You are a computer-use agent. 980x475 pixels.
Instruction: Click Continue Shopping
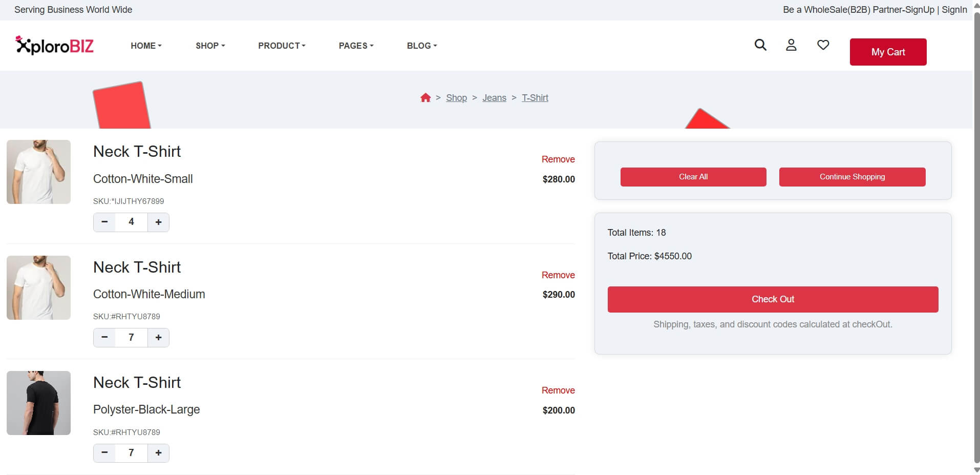(851, 177)
